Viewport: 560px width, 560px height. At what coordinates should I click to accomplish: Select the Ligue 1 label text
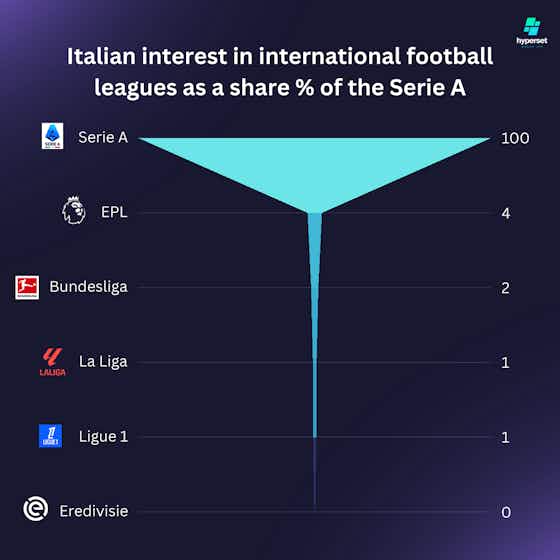pyautogui.click(x=103, y=436)
